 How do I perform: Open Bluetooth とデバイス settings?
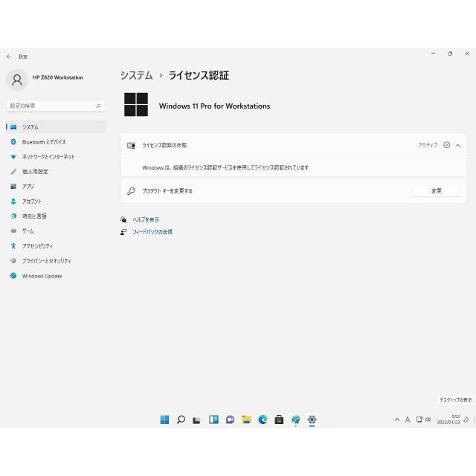click(x=56, y=142)
